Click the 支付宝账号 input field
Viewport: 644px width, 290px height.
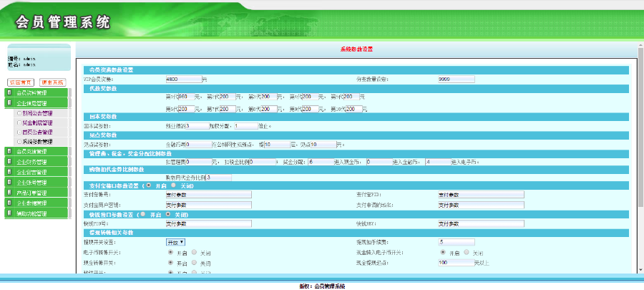(x=208, y=194)
